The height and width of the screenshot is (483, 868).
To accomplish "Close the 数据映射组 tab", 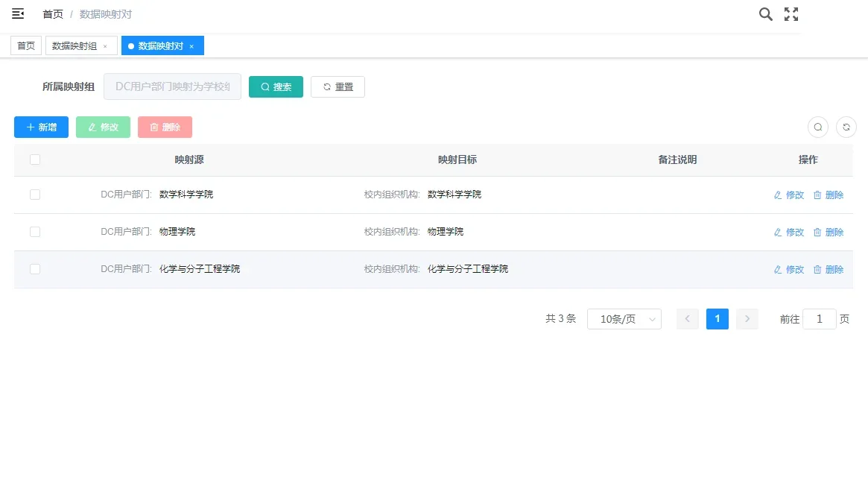I will (105, 46).
